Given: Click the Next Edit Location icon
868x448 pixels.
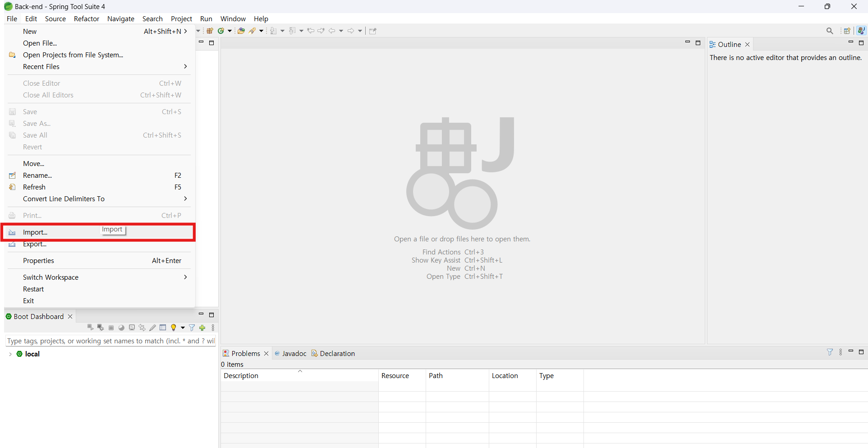Looking at the screenshot, I should (321, 31).
